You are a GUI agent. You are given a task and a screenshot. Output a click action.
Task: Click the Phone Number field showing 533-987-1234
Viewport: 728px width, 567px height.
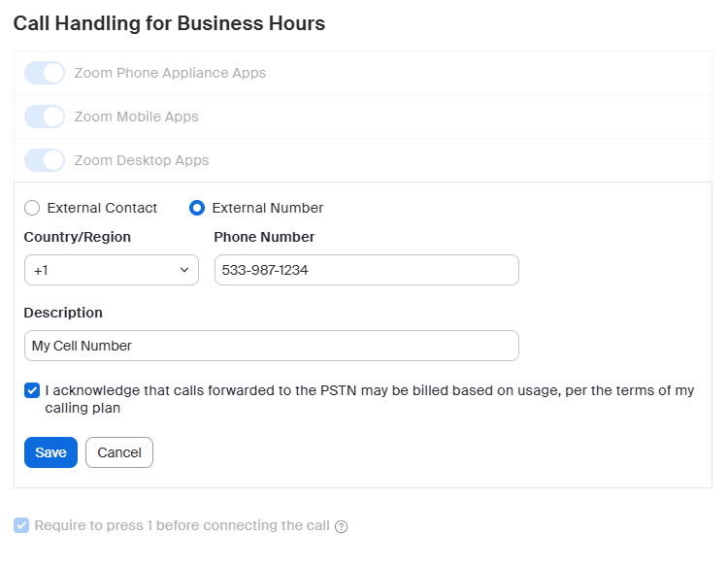pos(366,270)
